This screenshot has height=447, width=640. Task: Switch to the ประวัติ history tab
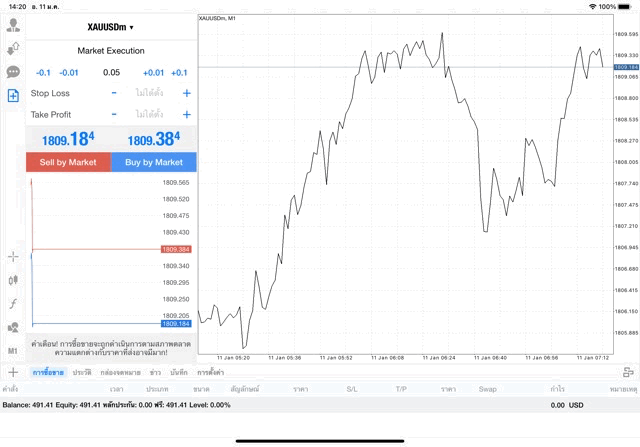point(81,372)
